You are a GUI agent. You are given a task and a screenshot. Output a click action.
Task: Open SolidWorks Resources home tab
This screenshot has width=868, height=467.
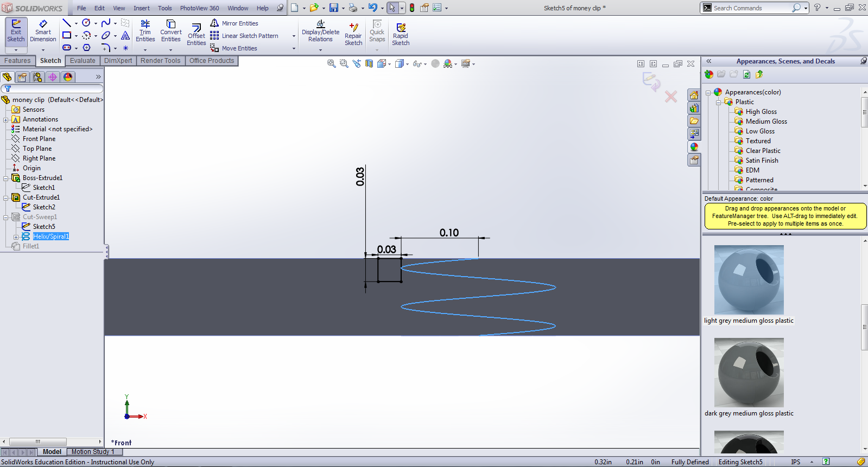694,95
